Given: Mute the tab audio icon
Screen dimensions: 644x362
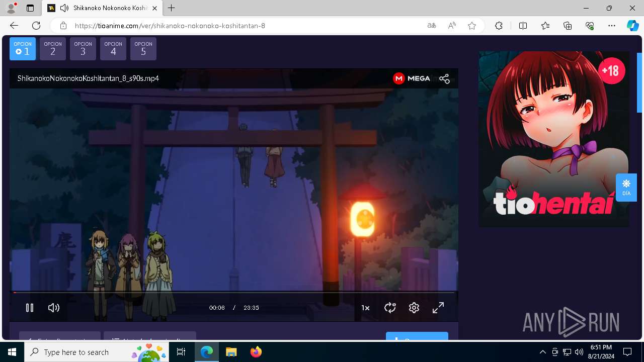Looking at the screenshot, I should (x=64, y=8).
